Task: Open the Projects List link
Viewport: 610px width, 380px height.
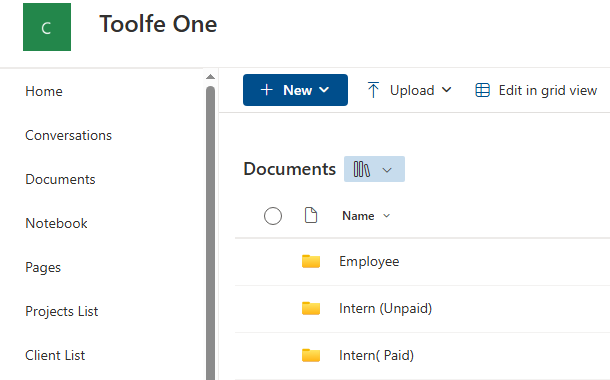Action: click(62, 311)
